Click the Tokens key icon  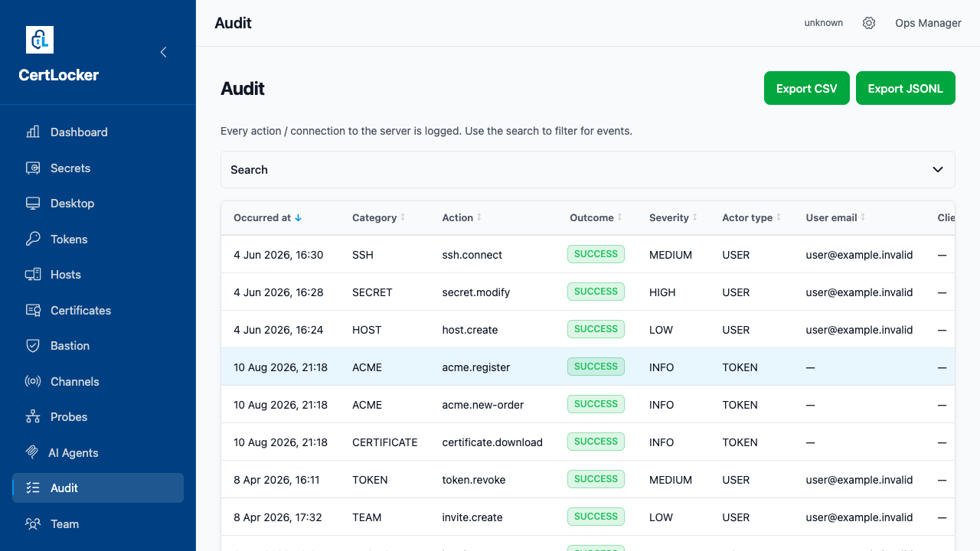[33, 239]
